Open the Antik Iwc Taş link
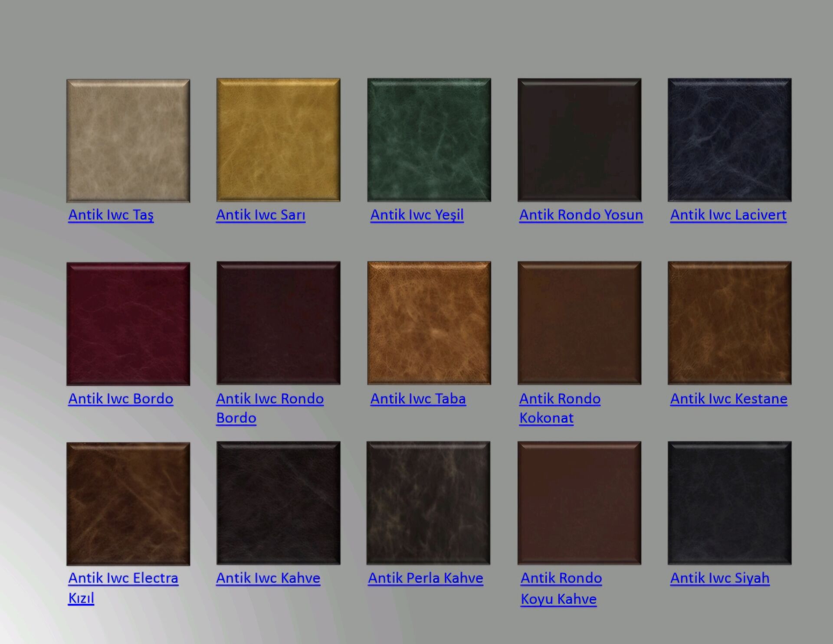The width and height of the screenshot is (833, 644). click(111, 215)
